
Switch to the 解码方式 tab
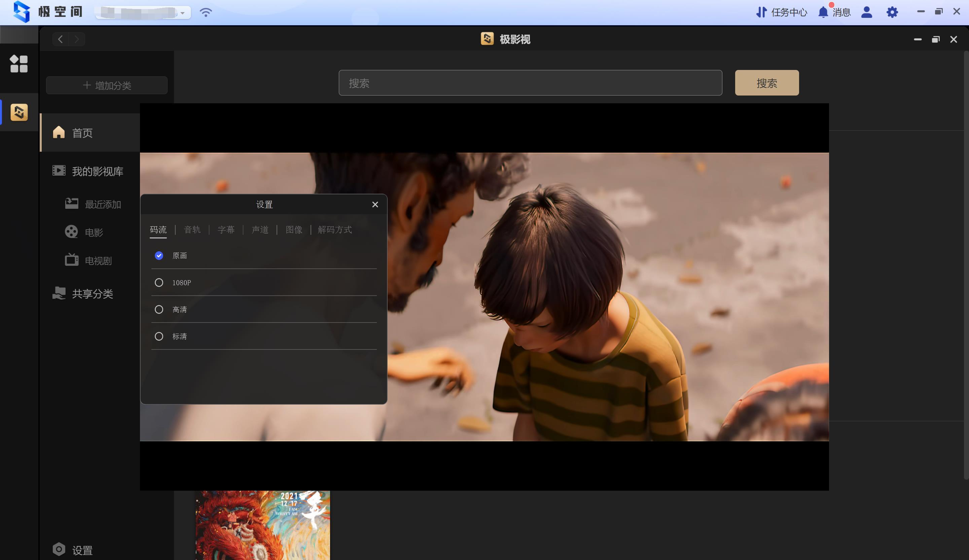pyautogui.click(x=334, y=230)
